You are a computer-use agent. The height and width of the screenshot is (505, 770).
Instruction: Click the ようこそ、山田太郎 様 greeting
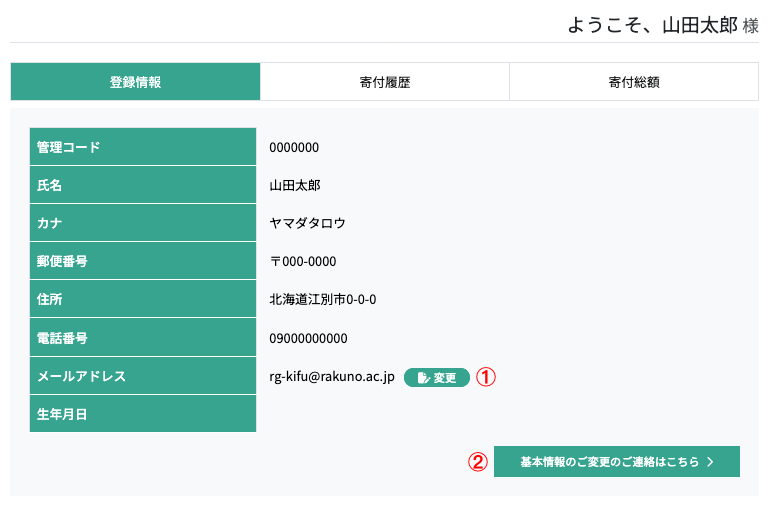pos(663,25)
